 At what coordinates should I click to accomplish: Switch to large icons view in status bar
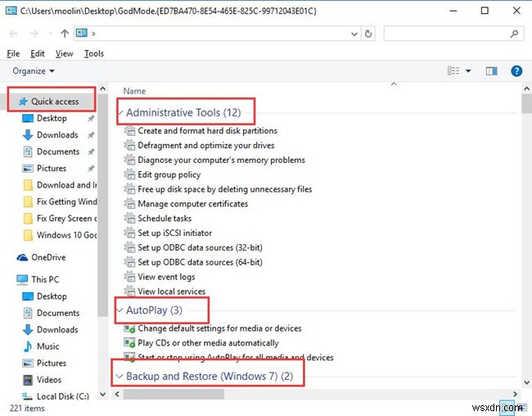coord(522,407)
